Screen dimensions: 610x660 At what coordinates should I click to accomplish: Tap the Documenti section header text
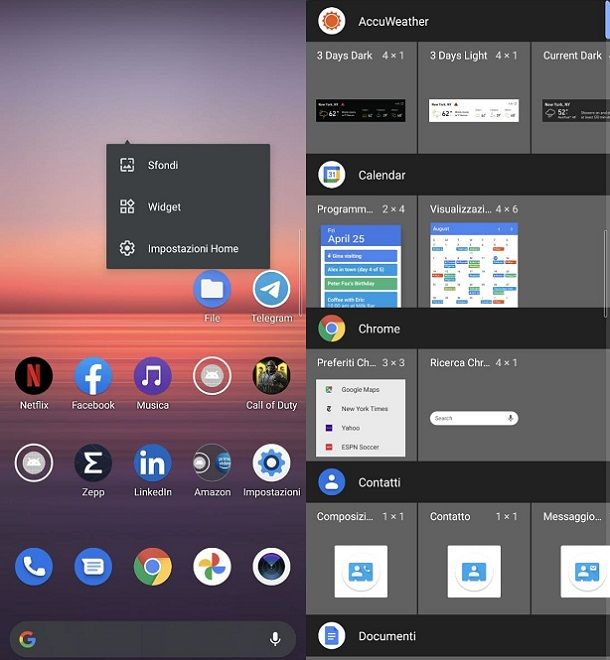(387, 636)
